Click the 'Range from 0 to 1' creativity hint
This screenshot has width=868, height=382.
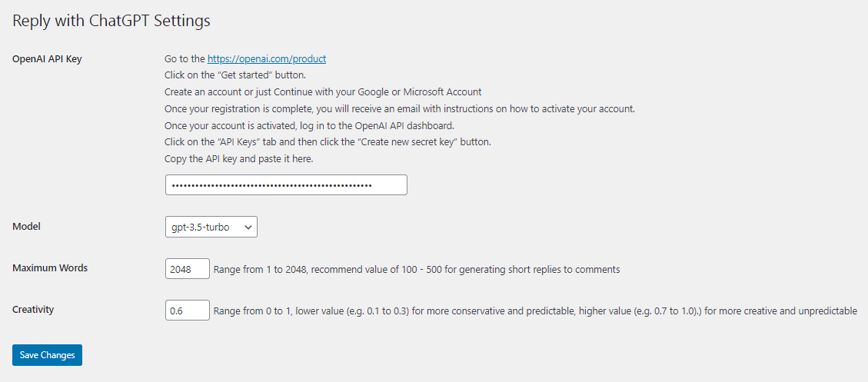[x=535, y=311]
